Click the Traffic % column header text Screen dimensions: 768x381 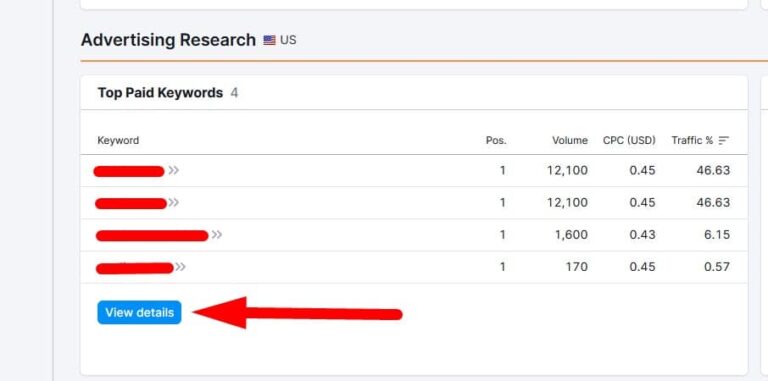coord(692,141)
